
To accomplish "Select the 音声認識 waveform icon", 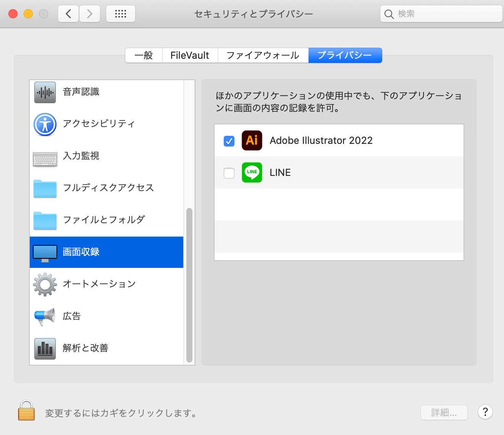I will point(45,92).
